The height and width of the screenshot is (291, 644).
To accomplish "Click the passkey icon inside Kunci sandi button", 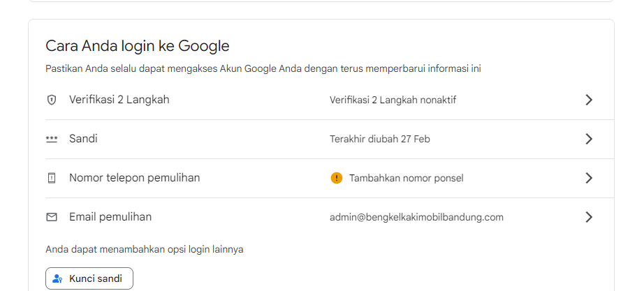I will click(x=57, y=278).
